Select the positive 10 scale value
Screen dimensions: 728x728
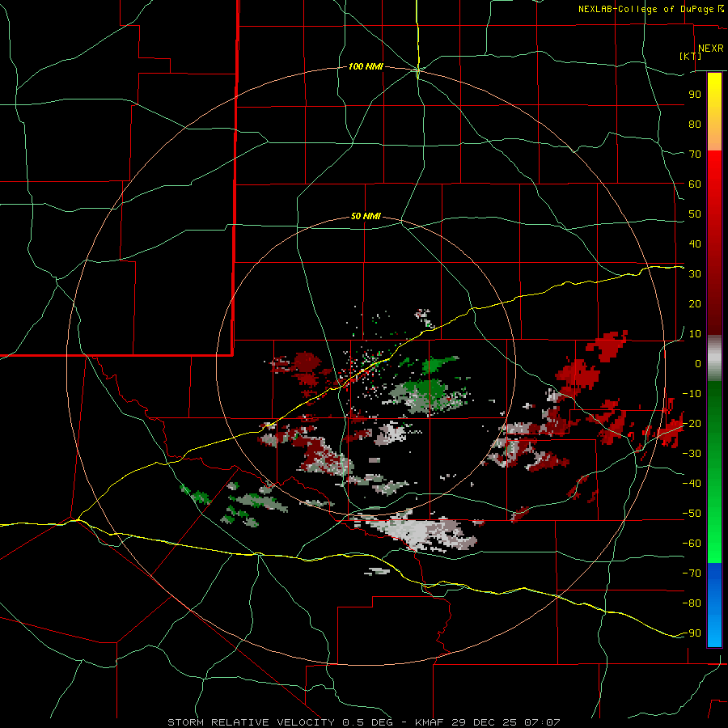[x=695, y=334]
